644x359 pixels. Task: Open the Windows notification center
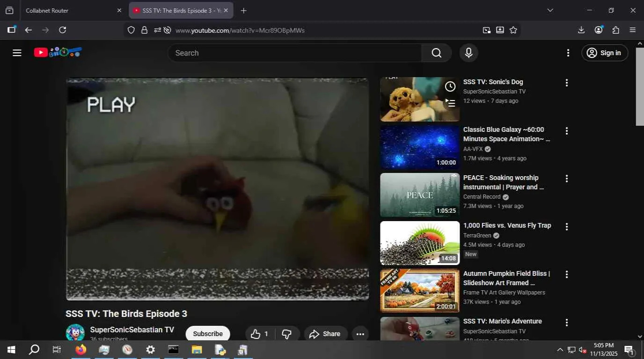tap(629, 350)
